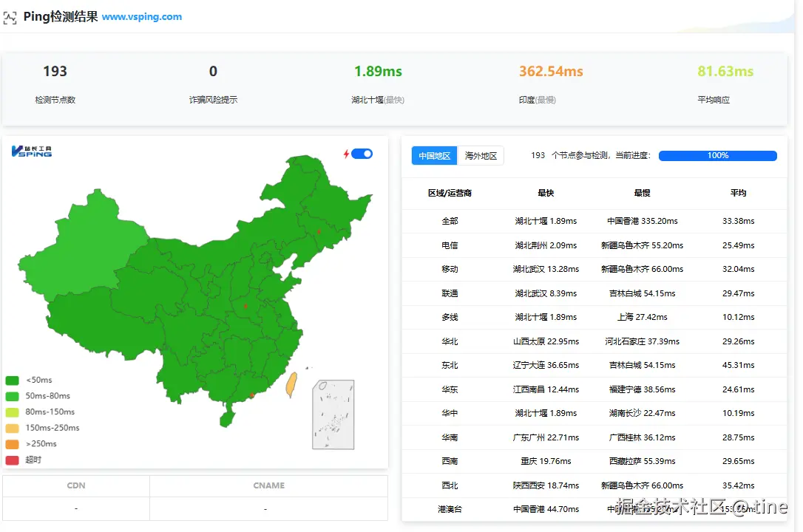Select the 西北 row label

point(450,485)
